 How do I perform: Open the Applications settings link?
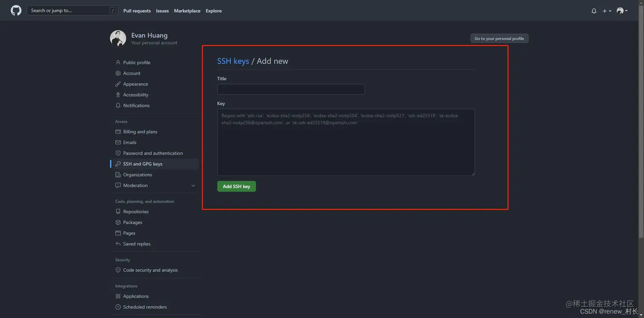coord(136,296)
